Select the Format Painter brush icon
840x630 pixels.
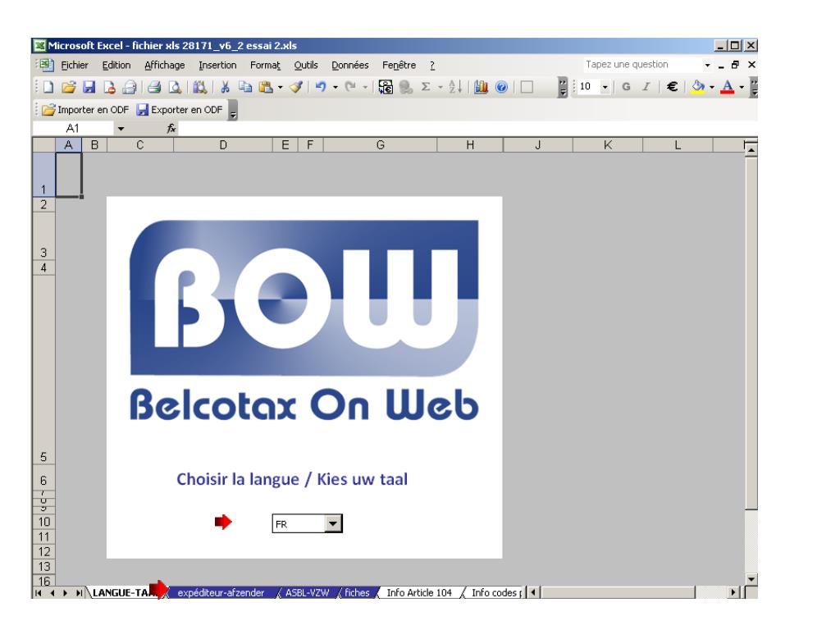click(x=296, y=87)
